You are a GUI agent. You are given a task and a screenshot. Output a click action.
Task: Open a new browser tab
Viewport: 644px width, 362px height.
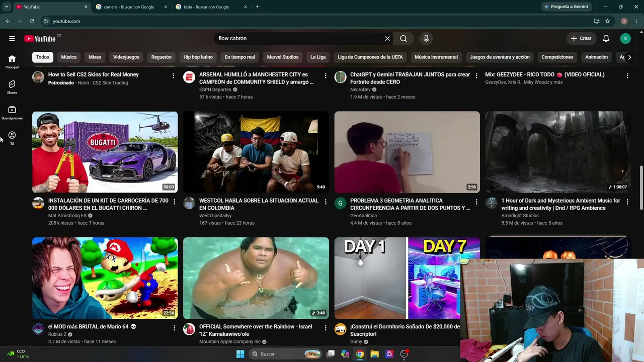click(x=258, y=7)
